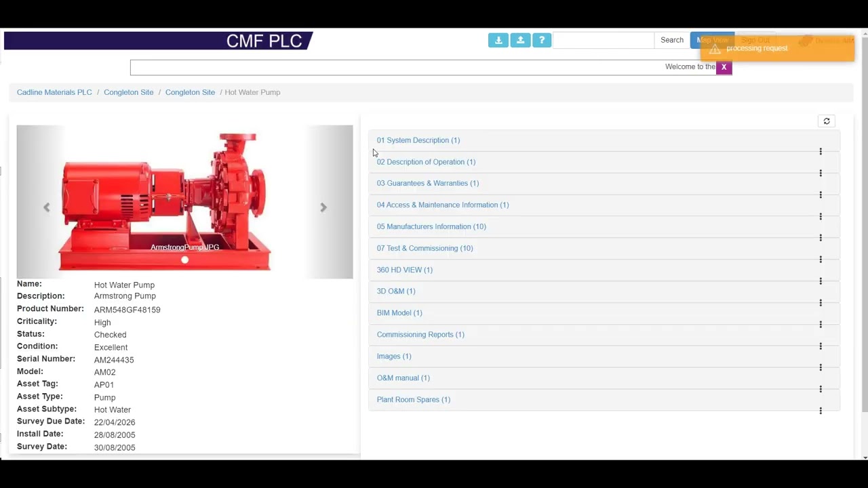Open options menu for 07 Test & Commissioning

point(821,260)
